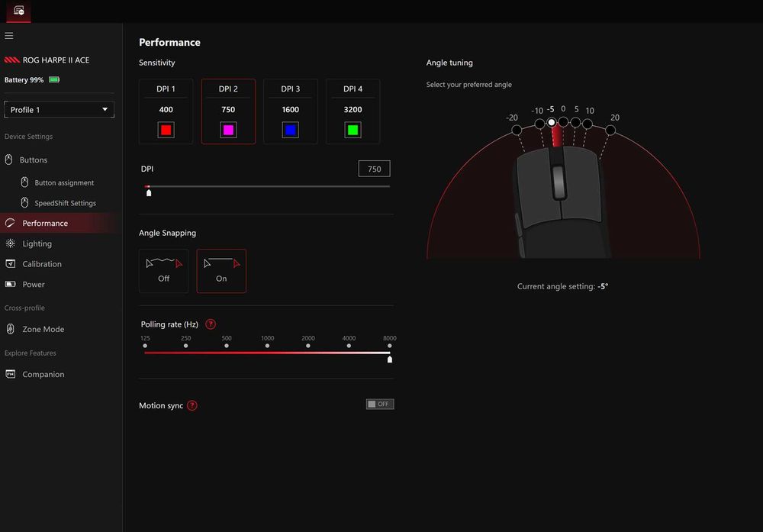Set polling rate to 4000 Hz
Viewport: 763px width, 532px height.
[349, 346]
